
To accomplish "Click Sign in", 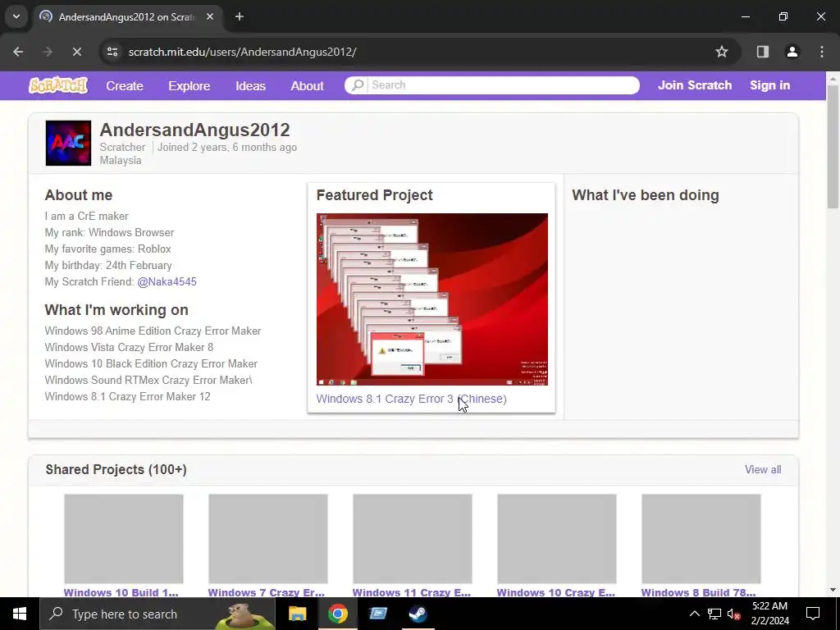I will (x=769, y=85).
